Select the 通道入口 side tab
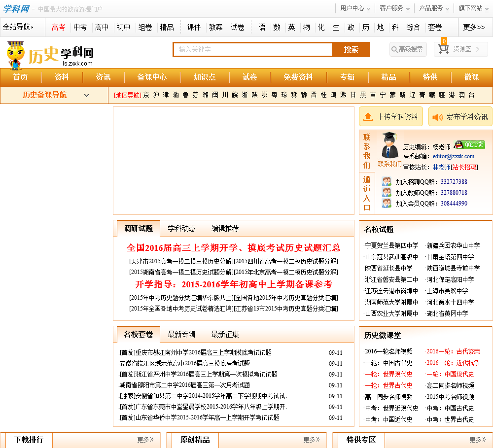 [367, 193]
